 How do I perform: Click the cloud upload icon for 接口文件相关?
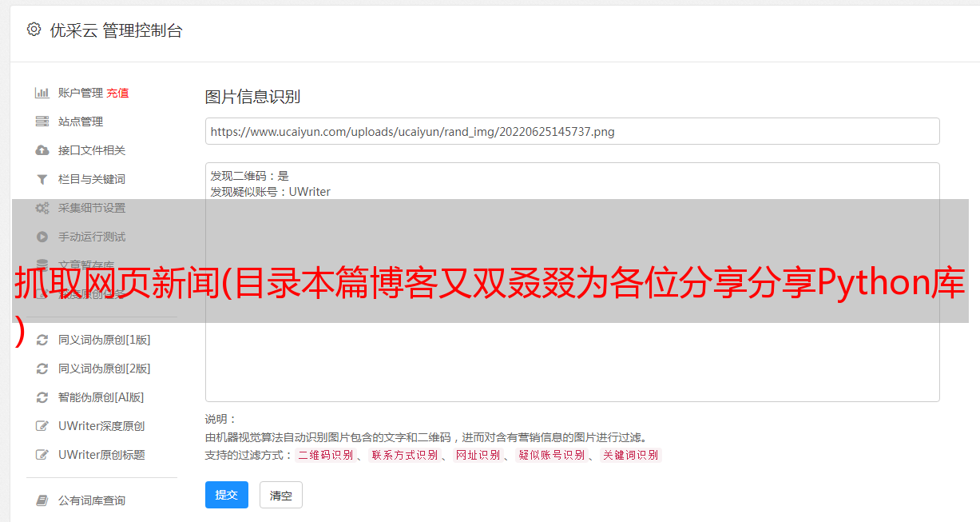coord(42,150)
